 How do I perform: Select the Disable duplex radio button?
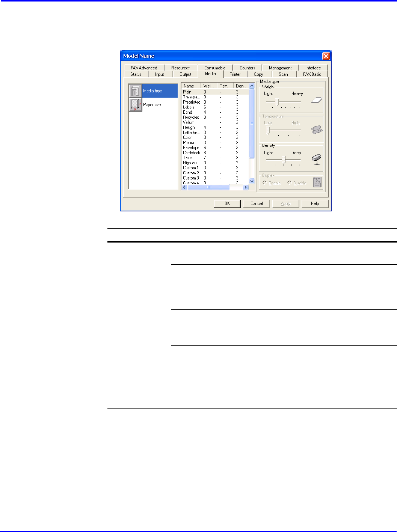coord(289,183)
